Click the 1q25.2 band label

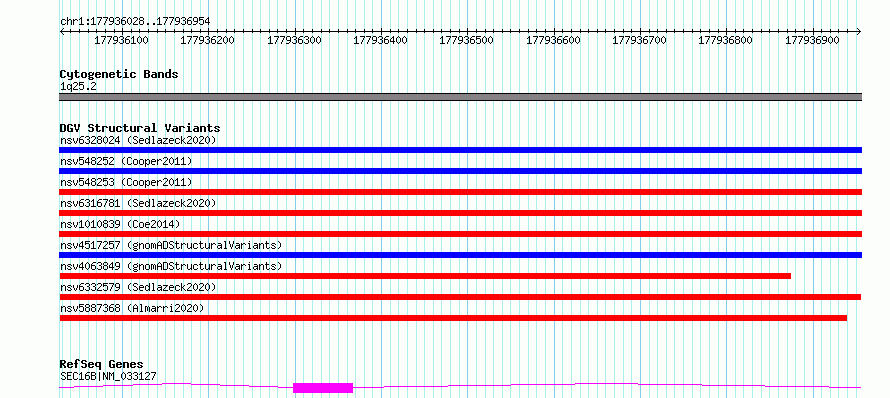[x=78, y=86]
